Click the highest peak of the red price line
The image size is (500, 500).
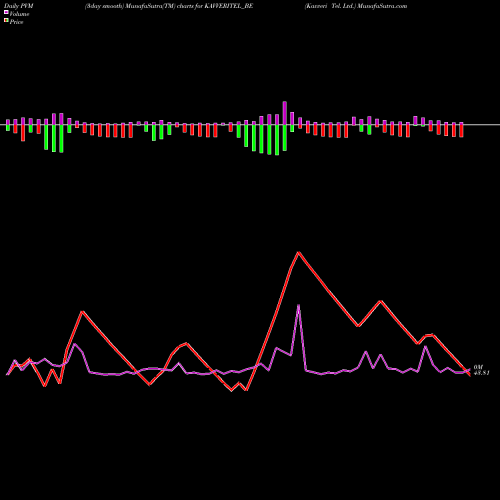[298, 252]
